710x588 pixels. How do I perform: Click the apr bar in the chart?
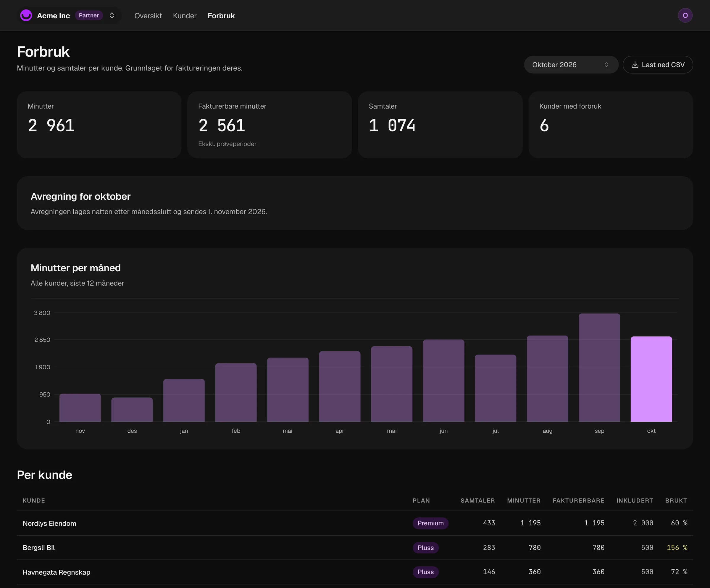click(340, 386)
